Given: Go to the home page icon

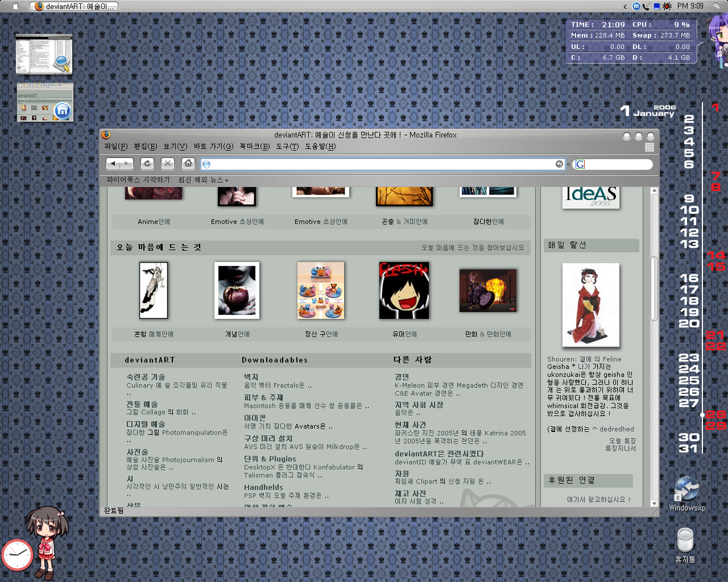Looking at the screenshot, I should 188,164.
